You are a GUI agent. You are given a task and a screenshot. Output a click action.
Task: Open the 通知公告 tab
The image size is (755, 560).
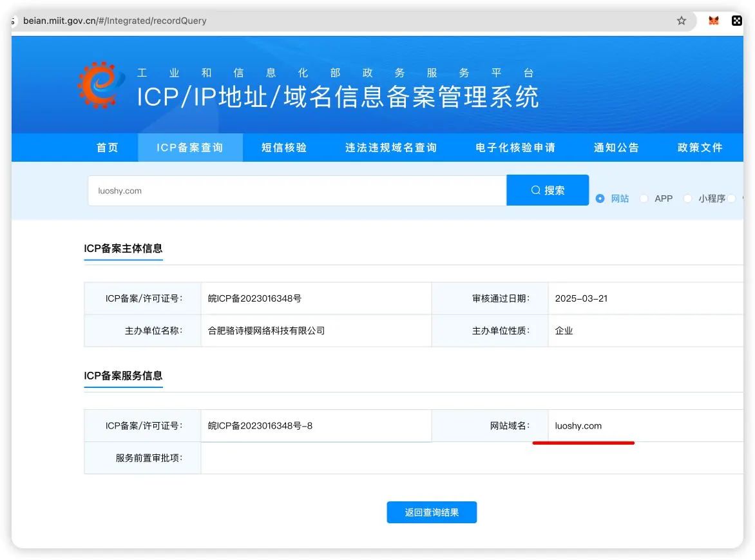(x=616, y=148)
